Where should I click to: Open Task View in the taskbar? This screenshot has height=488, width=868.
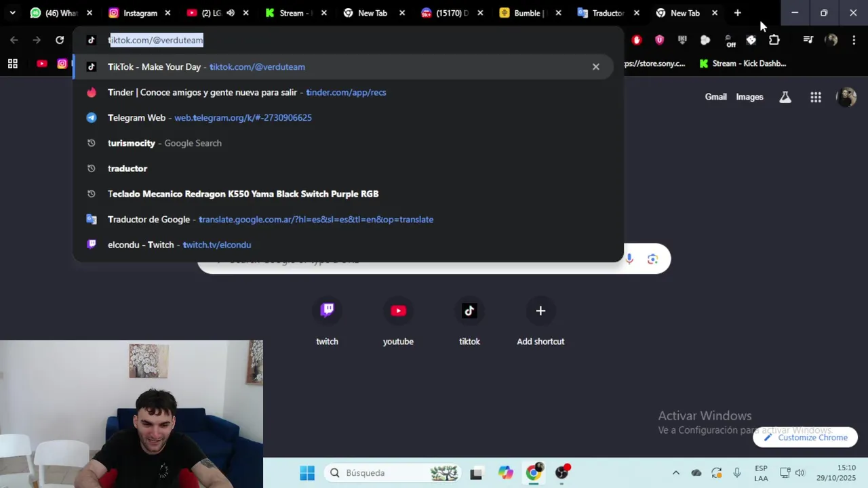click(x=476, y=473)
